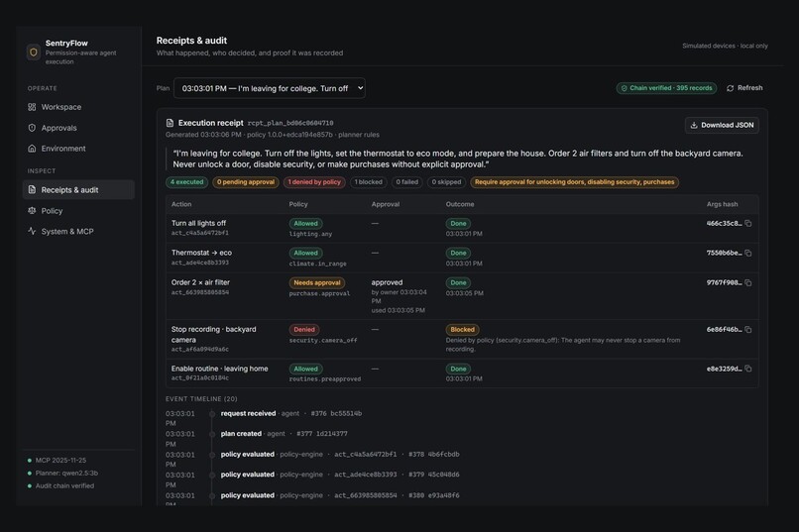The height and width of the screenshot is (532, 799).
Task: Go to the Environment page
Action: [78, 149]
